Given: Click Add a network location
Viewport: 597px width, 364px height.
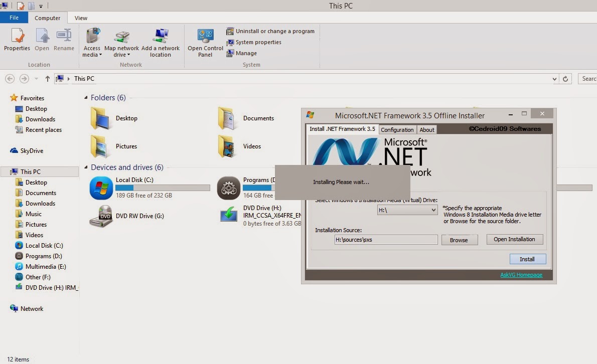Looking at the screenshot, I should point(161,42).
